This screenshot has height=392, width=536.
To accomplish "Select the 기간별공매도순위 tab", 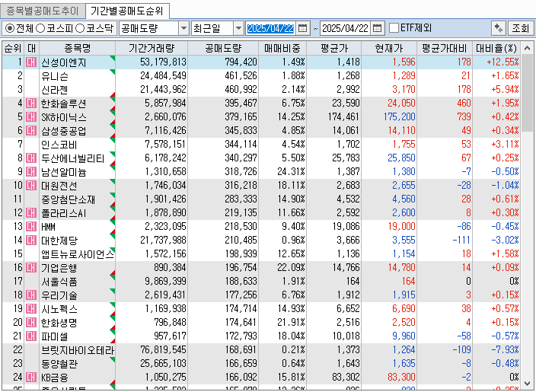I will [127, 11].
